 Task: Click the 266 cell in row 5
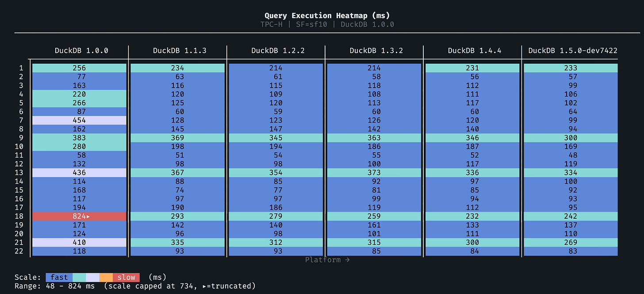click(80, 103)
